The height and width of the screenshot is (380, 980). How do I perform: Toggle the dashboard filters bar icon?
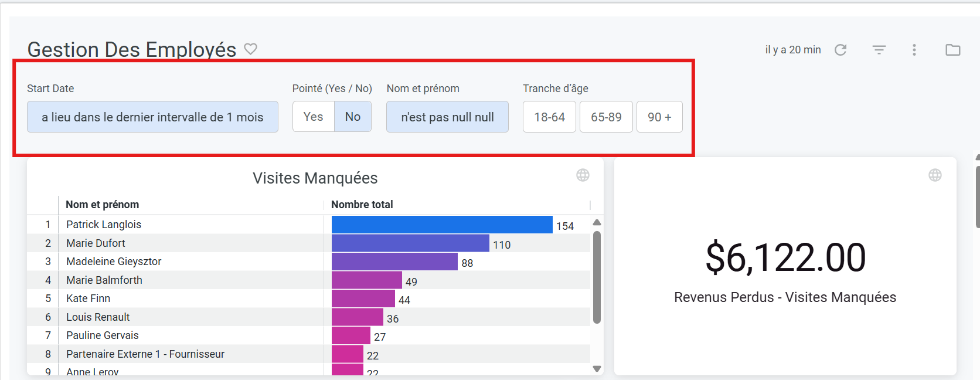click(x=879, y=50)
